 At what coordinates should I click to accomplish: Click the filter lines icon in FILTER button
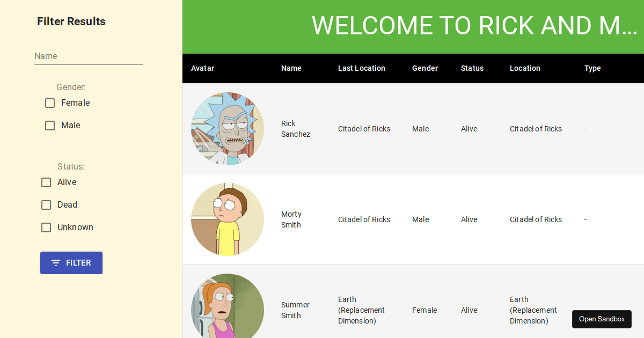pyautogui.click(x=56, y=263)
